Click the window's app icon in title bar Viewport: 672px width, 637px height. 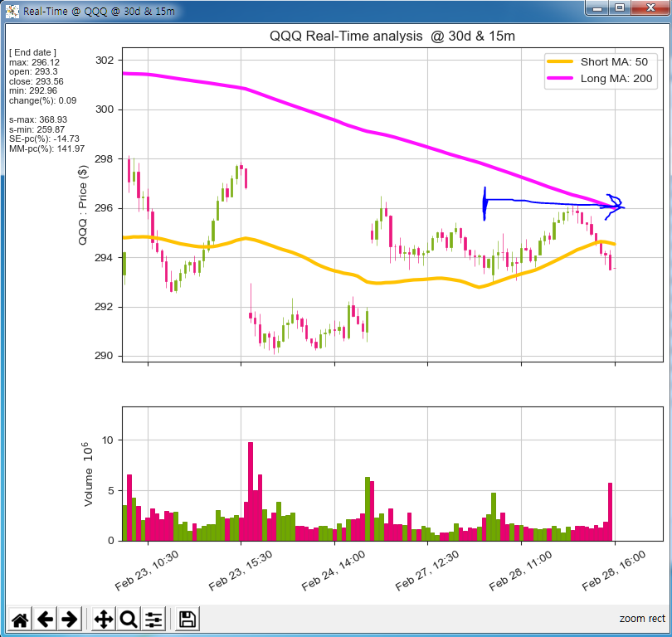pyautogui.click(x=12, y=11)
